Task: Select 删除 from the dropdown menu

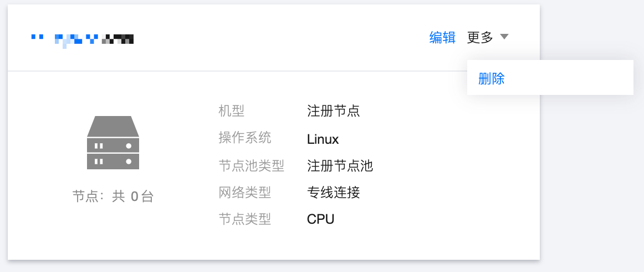Action: pyautogui.click(x=491, y=79)
